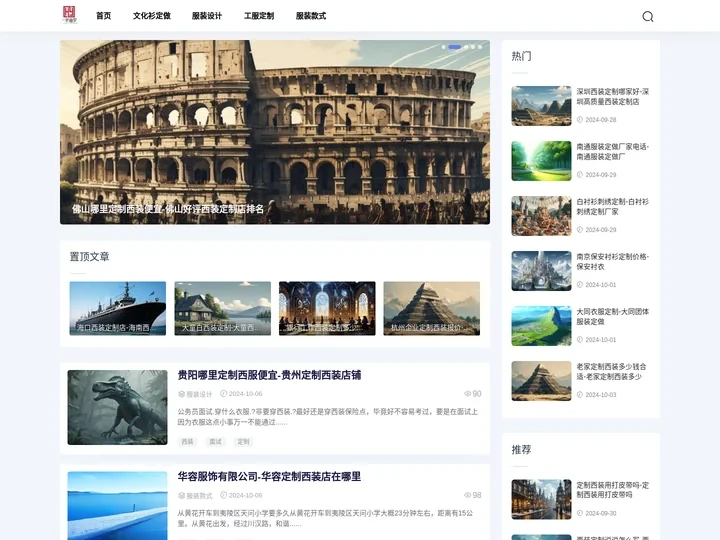Open pinned article 杭州企业定制西装报价 thumbnail

click(432, 308)
